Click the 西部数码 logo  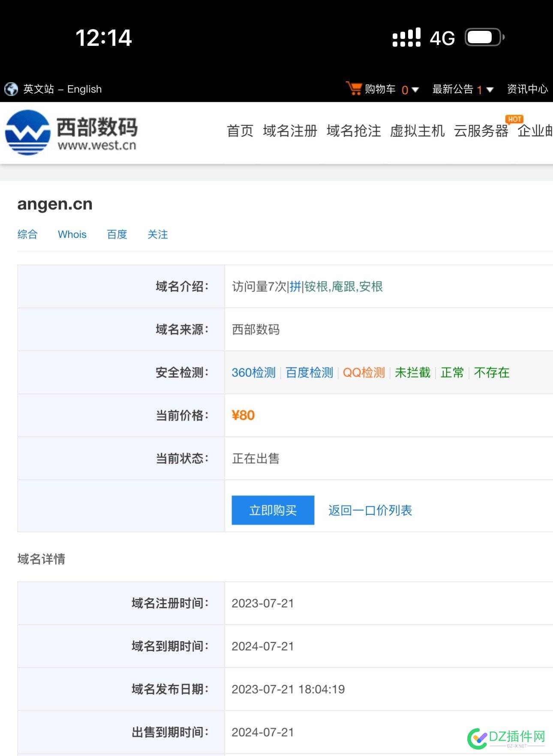click(x=71, y=132)
